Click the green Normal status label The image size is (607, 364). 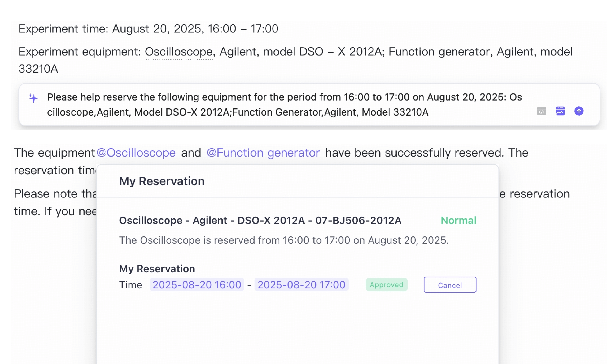pyautogui.click(x=458, y=221)
